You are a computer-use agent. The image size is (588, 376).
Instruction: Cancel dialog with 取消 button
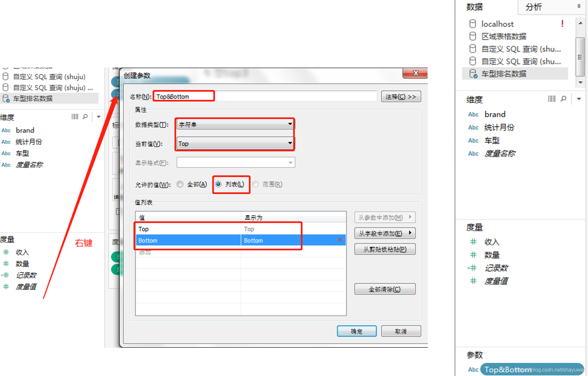[x=401, y=331]
